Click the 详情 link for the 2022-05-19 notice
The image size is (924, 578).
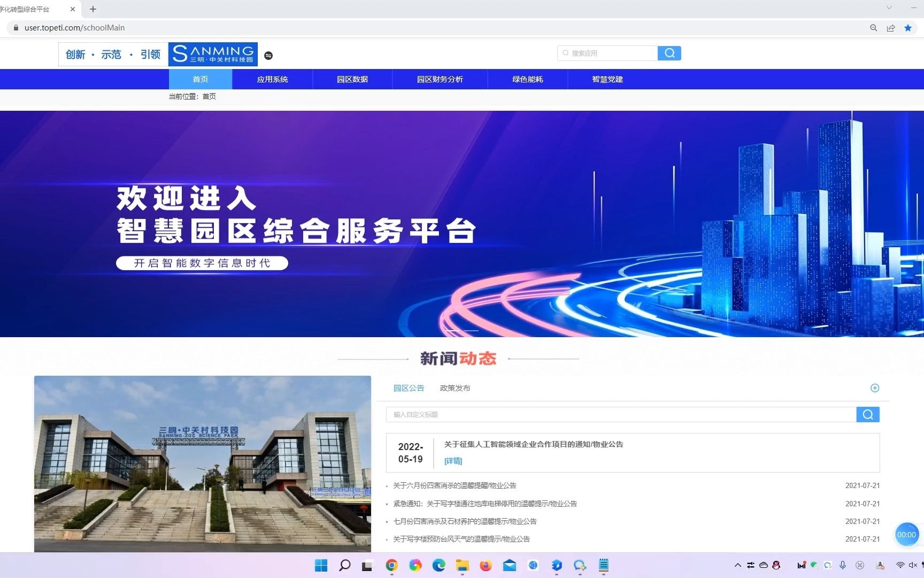coord(452,461)
